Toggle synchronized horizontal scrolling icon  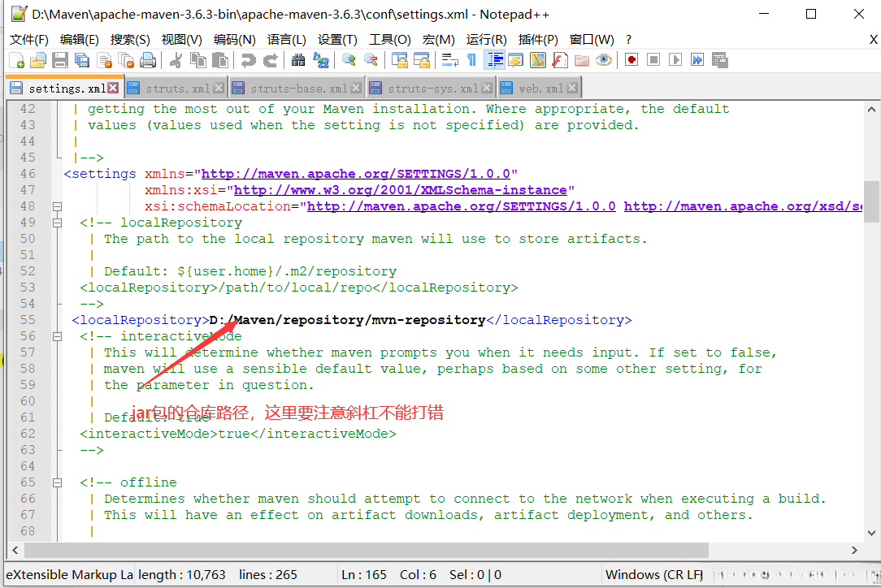[x=421, y=60]
